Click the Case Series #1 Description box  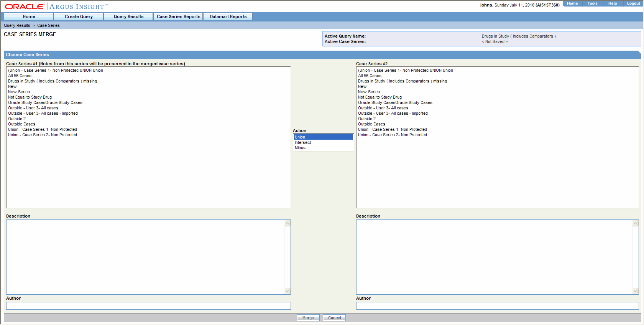point(145,257)
